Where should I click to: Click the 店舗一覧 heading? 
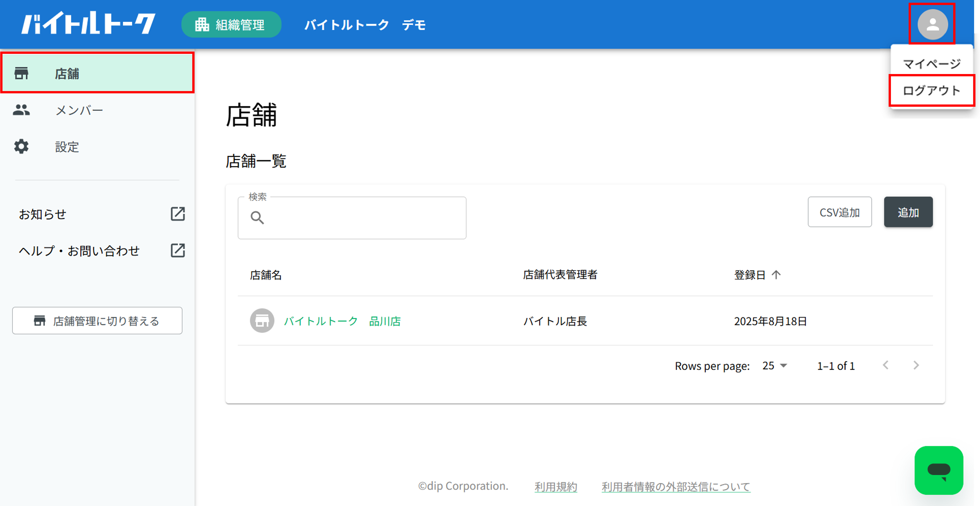tap(256, 161)
